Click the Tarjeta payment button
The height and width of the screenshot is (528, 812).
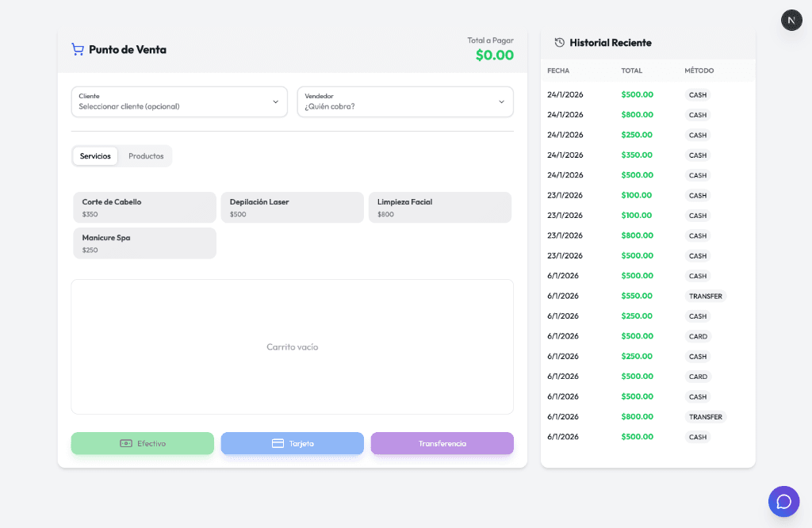pyautogui.click(x=292, y=443)
